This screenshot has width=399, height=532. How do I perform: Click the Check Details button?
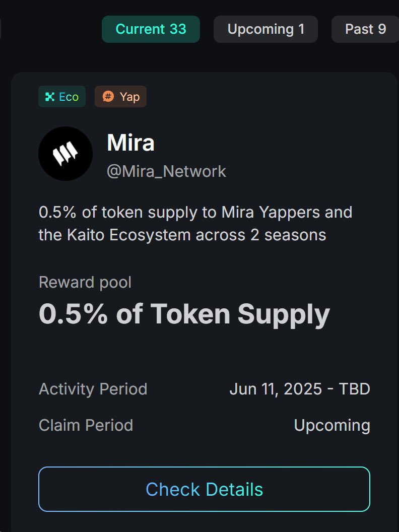(x=204, y=489)
